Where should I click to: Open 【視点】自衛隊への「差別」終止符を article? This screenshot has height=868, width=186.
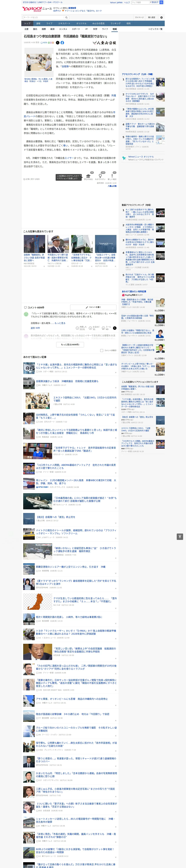(56, 517)
